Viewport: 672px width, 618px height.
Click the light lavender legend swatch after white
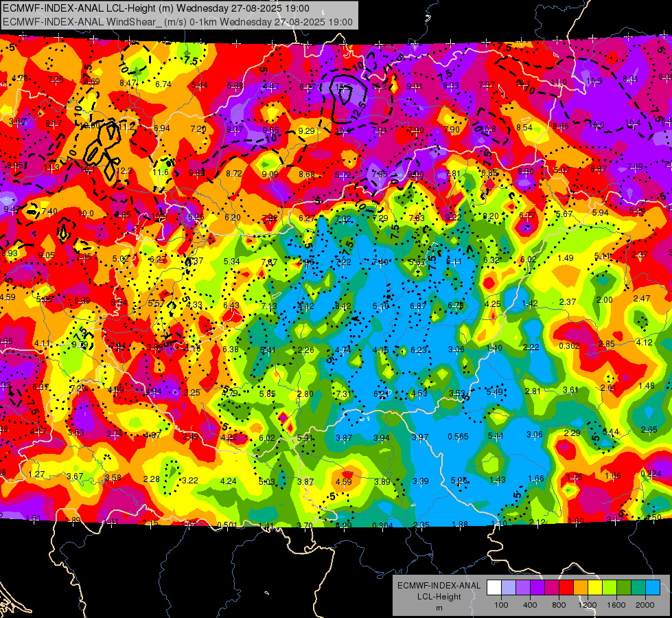[509, 588]
